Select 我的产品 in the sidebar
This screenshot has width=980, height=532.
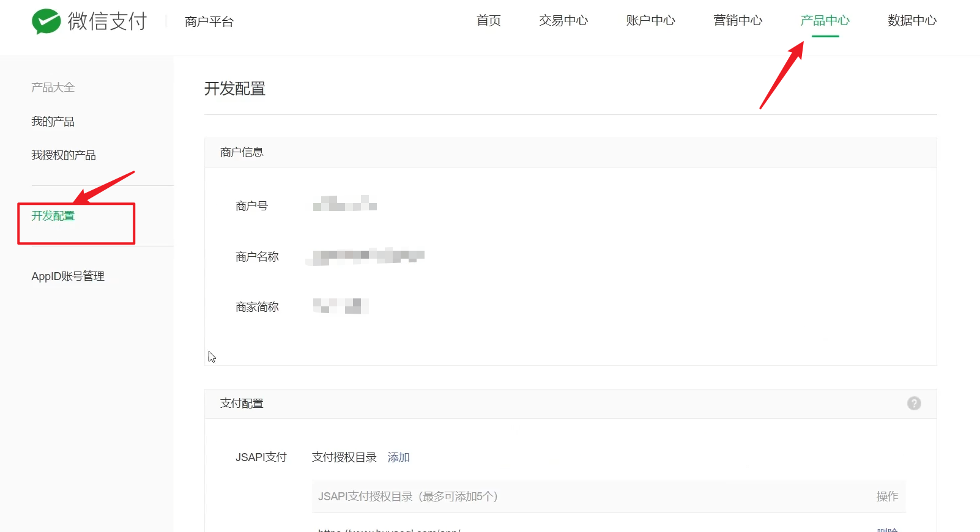[53, 122]
